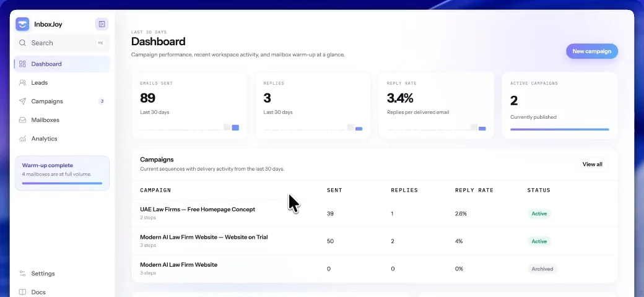This screenshot has height=297, width=644.
Task: Click the Active Campaigns progress bar
Action: (x=560, y=129)
